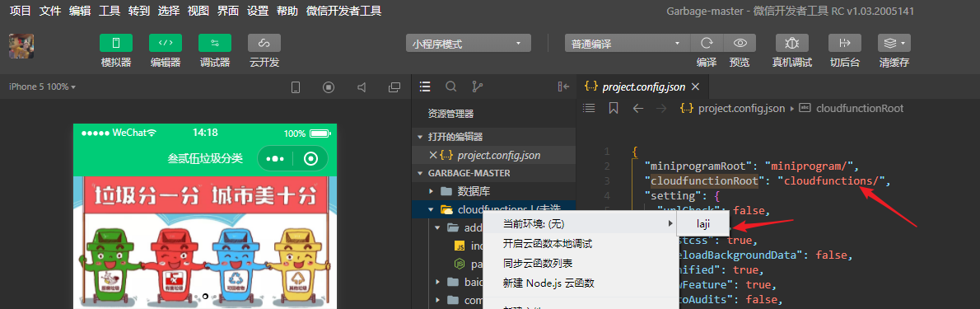
Task: Toggle the 编辑器 editor panel button
Action: coord(165,43)
